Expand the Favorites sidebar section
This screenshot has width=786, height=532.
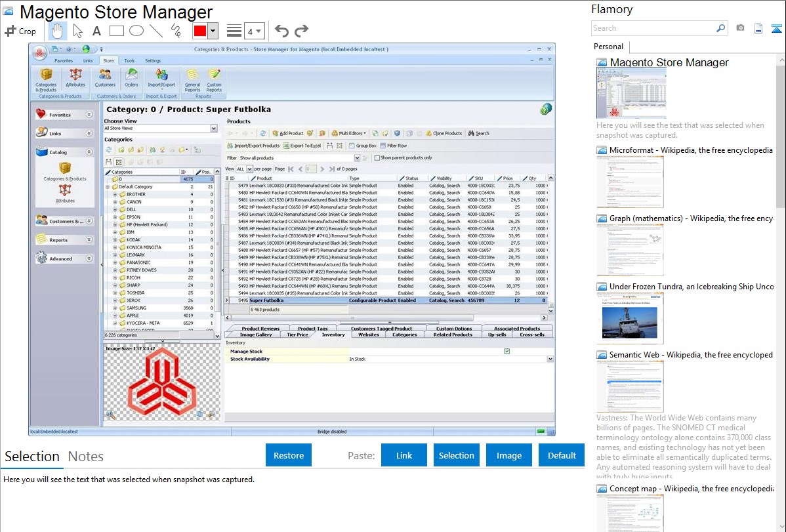tap(89, 114)
